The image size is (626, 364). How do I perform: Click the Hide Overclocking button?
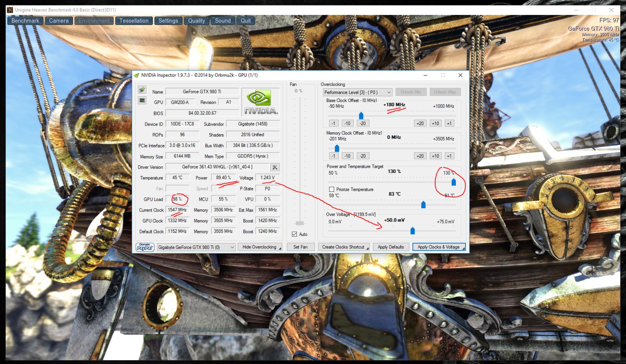coord(260,247)
